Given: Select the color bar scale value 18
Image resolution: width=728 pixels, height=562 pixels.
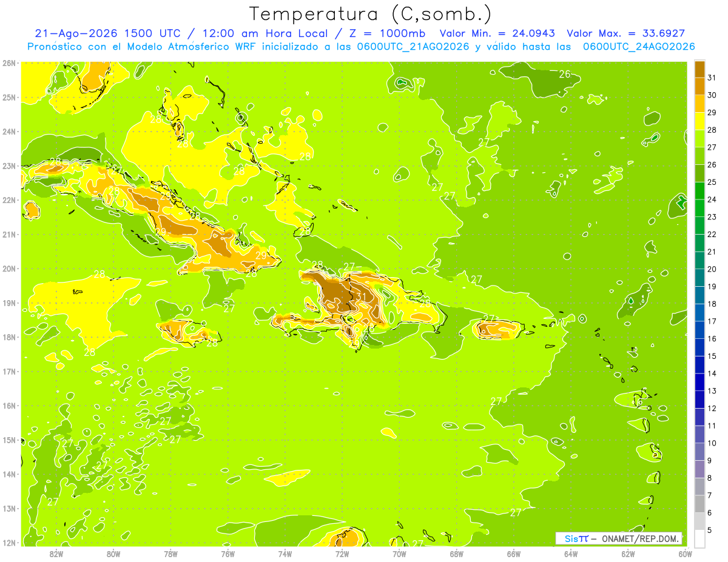Looking at the screenshot, I should 712,304.
